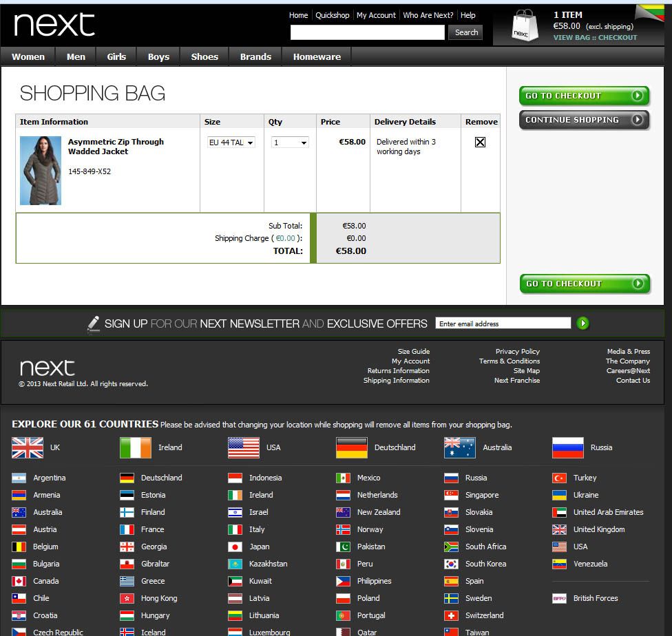Click the Next logo in the header
The image size is (672, 636).
[x=54, y=24]
